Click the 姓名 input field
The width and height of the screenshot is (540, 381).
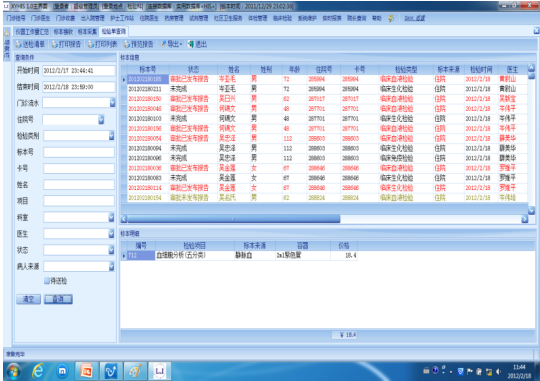pyautogui.click(x=79, y=185)
